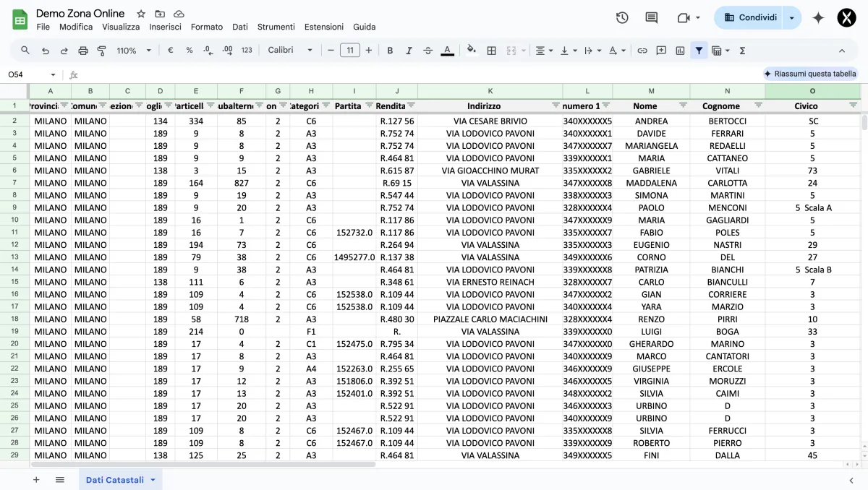
Task: Open the Dati menu
Action: (240, 27)
